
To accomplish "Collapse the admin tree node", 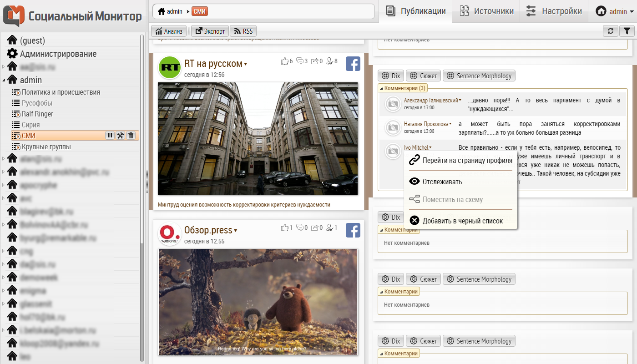I will [4, 81].
